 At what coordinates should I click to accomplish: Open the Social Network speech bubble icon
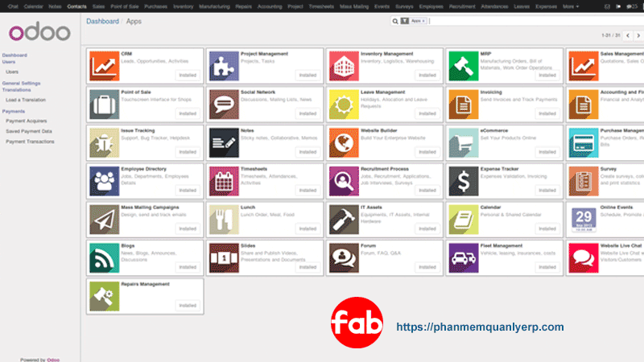click(224, 105)
